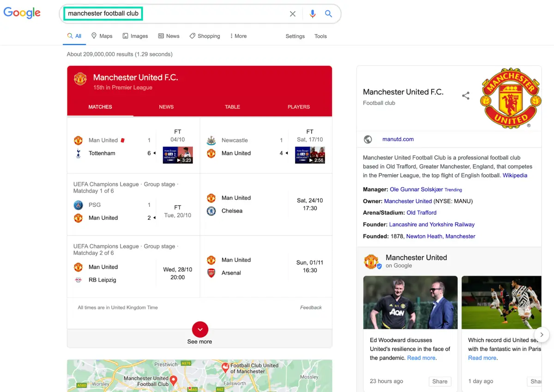The height and width of the screenshot is (392, 554).
Task: Switch to the Shopping results tab
Action: 205,36
